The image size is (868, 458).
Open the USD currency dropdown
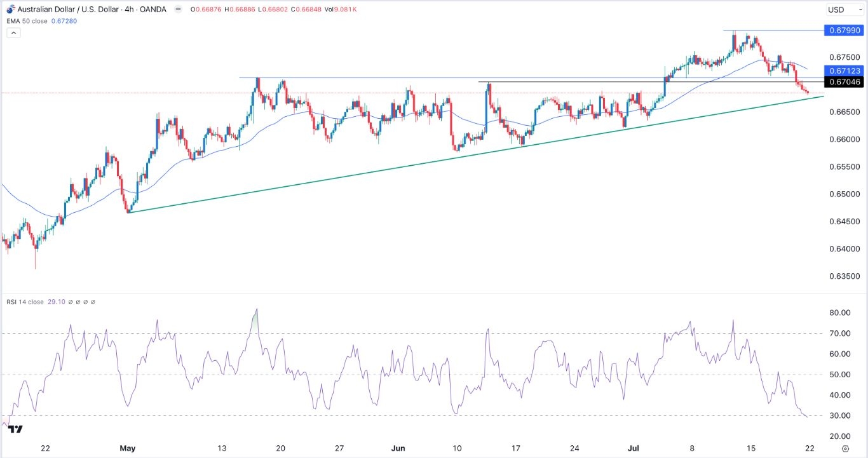(839, 10)
